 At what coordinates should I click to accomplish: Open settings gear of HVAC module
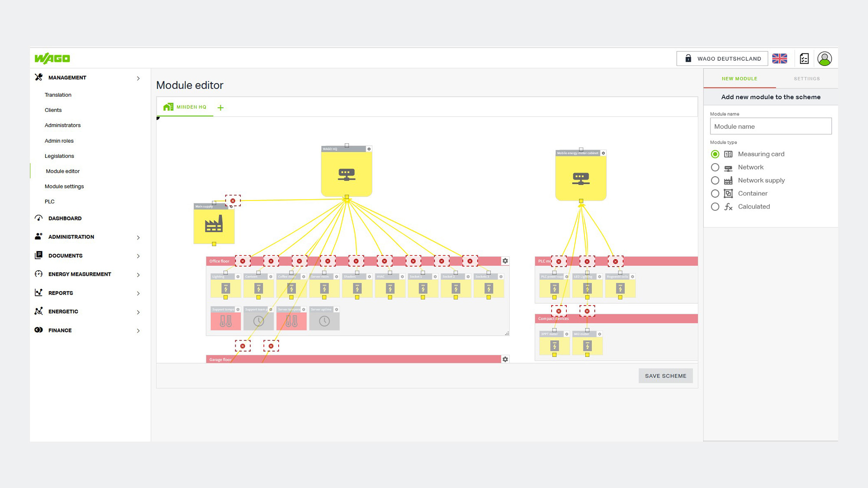pyautogui.click(x=402, y=276)
